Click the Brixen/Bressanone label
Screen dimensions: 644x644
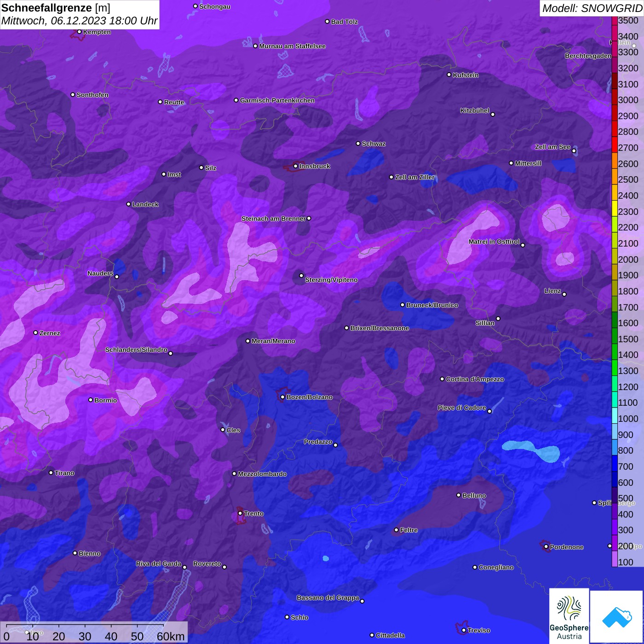pos(380,328)
